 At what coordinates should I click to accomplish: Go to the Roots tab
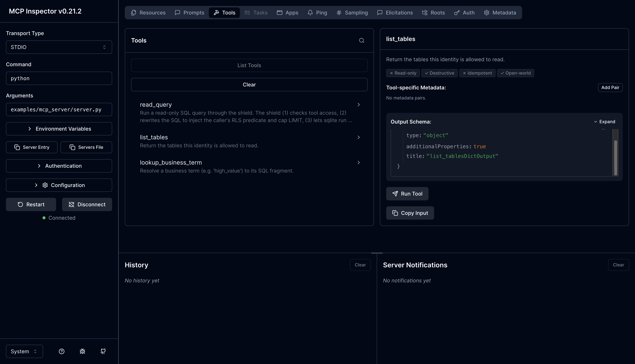[x=434, y=12]
